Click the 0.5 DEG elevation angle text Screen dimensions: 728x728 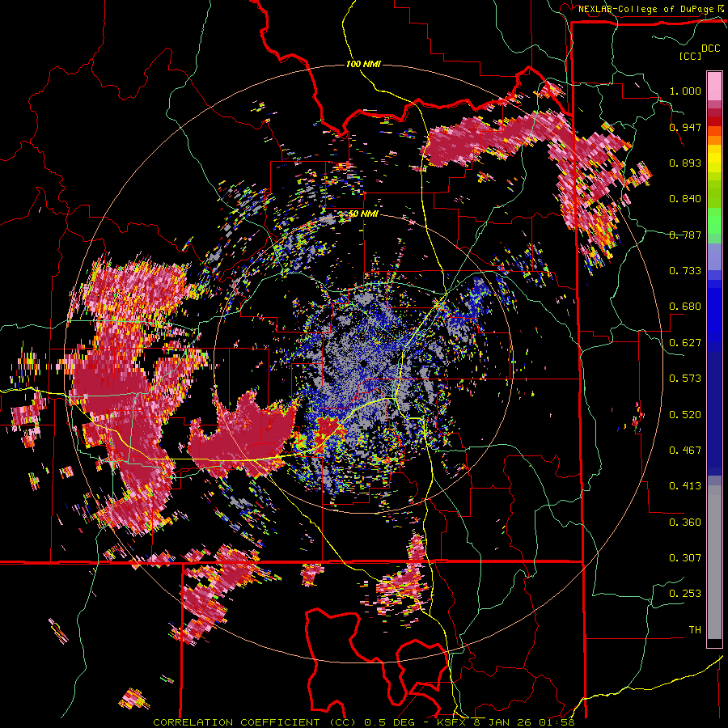point(390,722)
